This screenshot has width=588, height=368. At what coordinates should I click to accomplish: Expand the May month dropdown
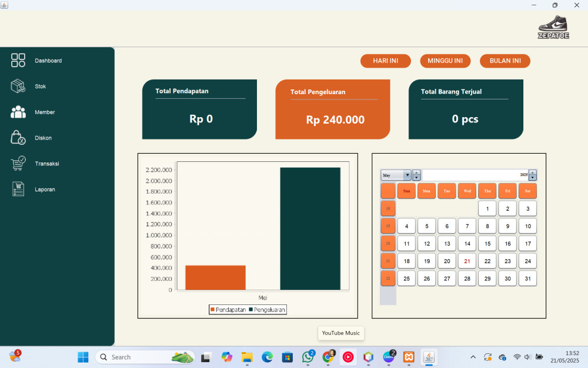(x=407, y=175)
